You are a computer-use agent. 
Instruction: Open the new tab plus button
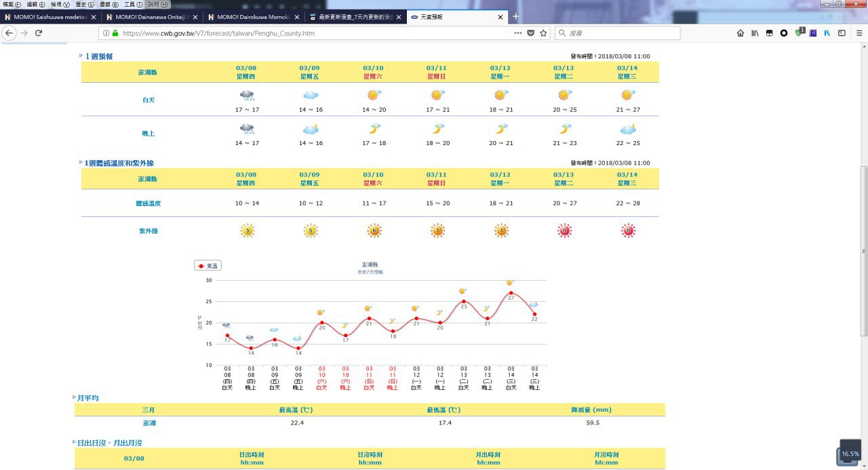515,16
